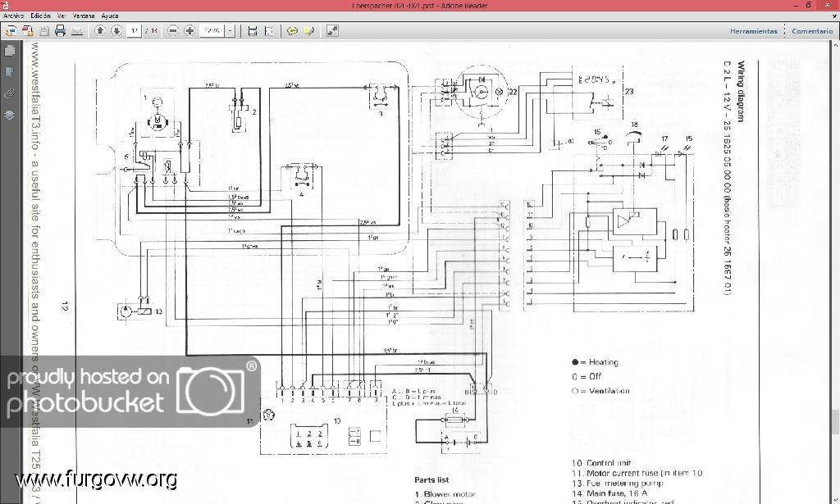
Task: Go to the previous page with the up arrow
Action: pyautogui.click(x=99, y=31)
